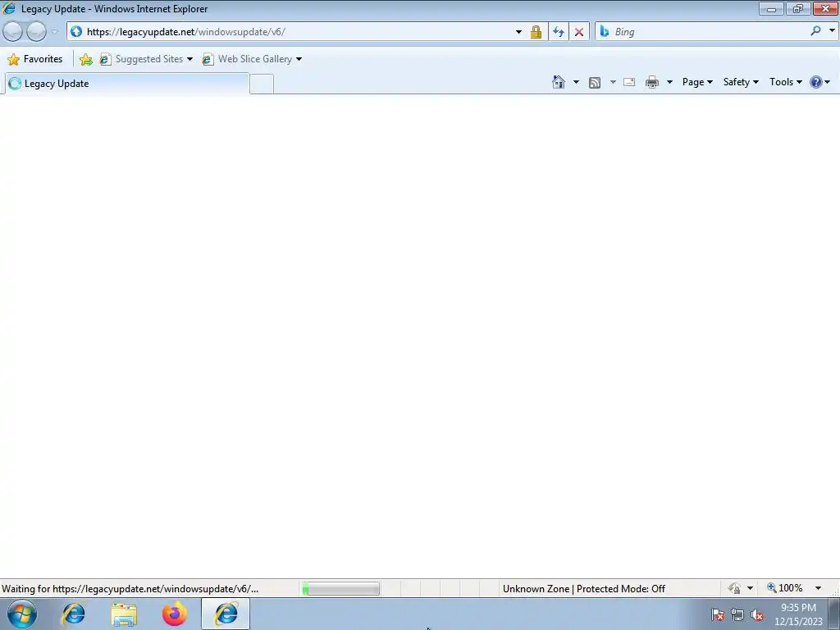Viewport: 840px width, 630px height.
Task: Open Windows Explorer from taskbar
Action: click(124, 614)
